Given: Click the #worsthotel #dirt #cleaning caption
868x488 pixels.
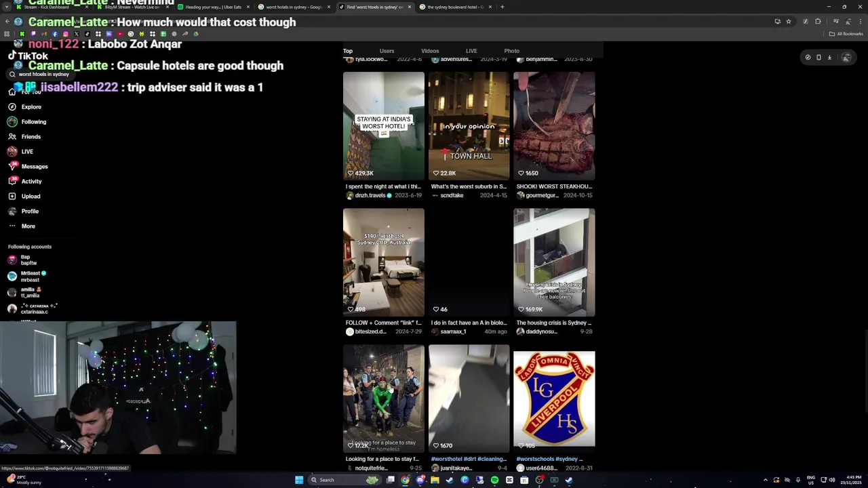Looking at the screenshot, I should [x=469, y=459].
